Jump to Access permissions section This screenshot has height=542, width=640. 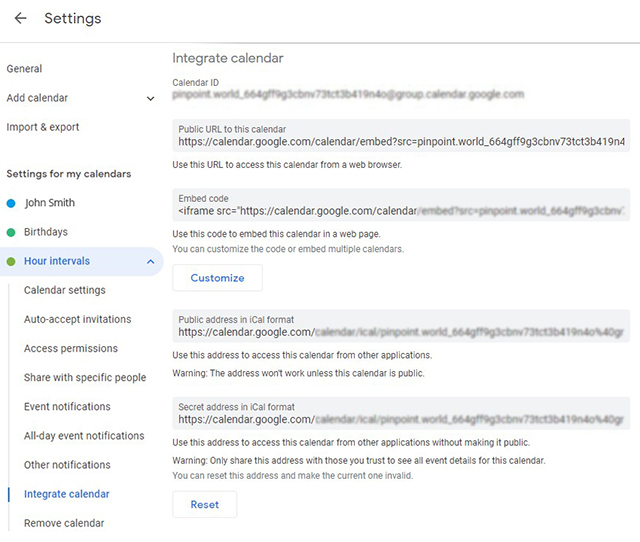(70, 348)
